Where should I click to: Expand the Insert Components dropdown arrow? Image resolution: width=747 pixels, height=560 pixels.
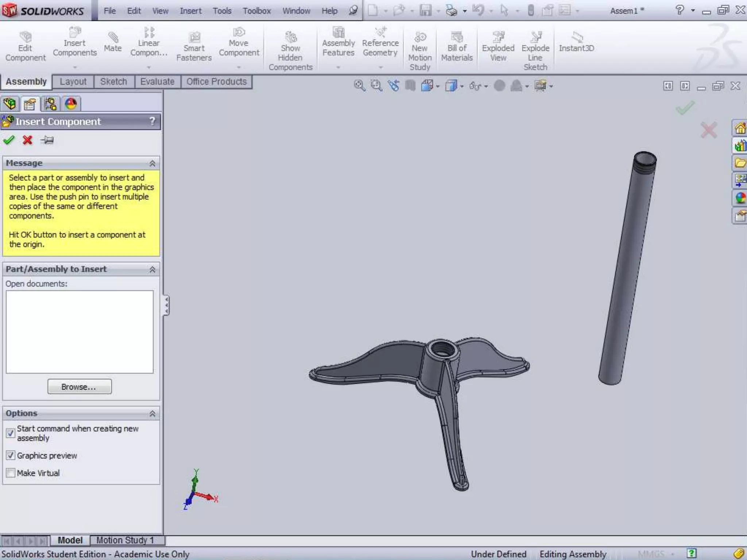click(75, 67)
